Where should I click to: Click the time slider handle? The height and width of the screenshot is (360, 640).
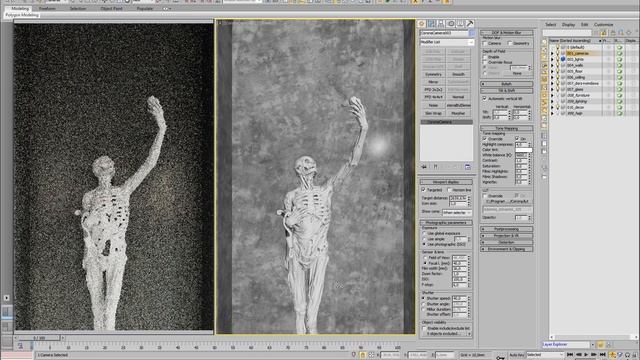point(39,338)
